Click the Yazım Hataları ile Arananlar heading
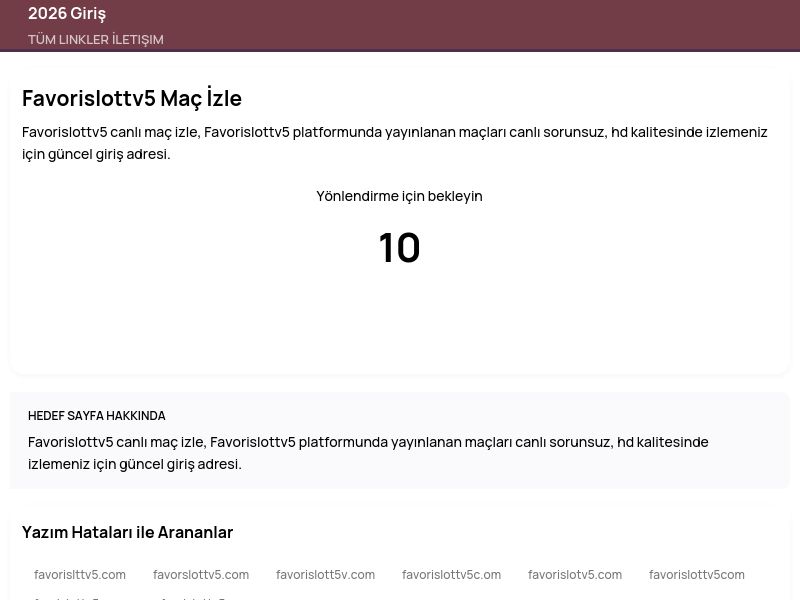This screenshot has height=600, width=800. (x=127, y=532)
